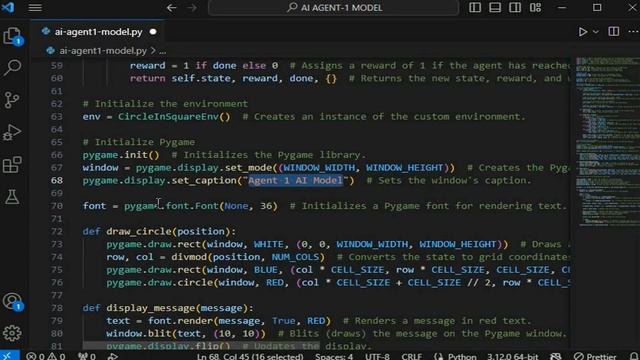
Task: Open More Actions ellipsis in editor toolbar
Action: [x=633, y=32]
